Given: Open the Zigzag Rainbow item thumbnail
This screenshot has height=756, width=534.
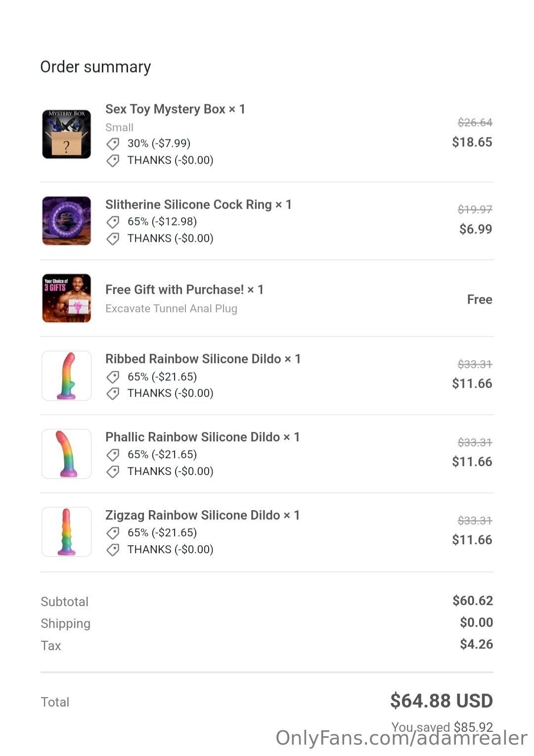Looking at the screenshot, I should pyautogui.click(x=66, y=532).
